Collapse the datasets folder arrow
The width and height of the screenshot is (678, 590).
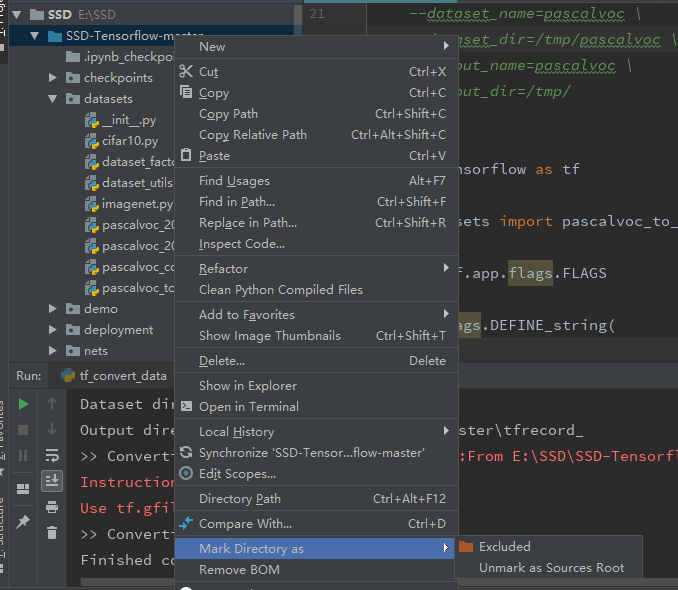[x=53, y=99]
